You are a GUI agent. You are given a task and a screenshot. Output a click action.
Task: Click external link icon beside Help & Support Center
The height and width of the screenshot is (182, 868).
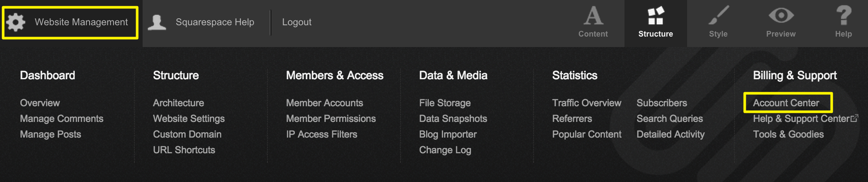(x=855, y=118)
